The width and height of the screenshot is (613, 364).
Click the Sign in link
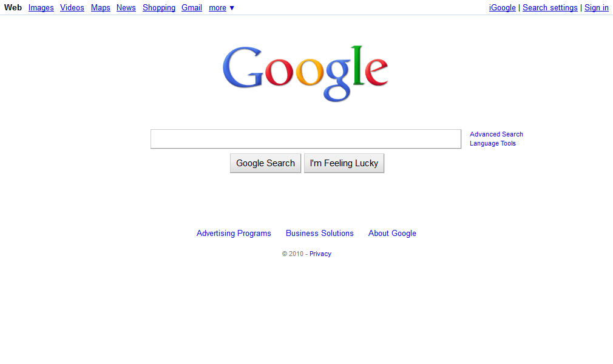coord(597,8)
